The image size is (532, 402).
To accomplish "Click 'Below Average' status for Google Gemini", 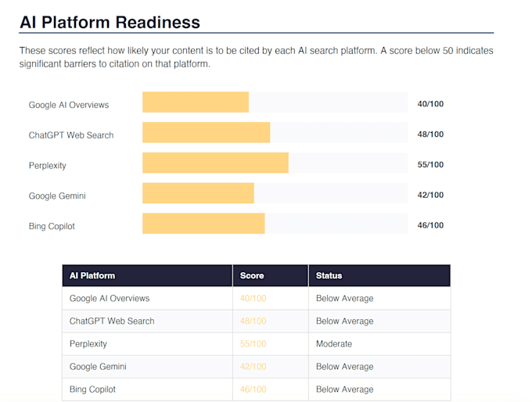I will (x=345, y=366).
